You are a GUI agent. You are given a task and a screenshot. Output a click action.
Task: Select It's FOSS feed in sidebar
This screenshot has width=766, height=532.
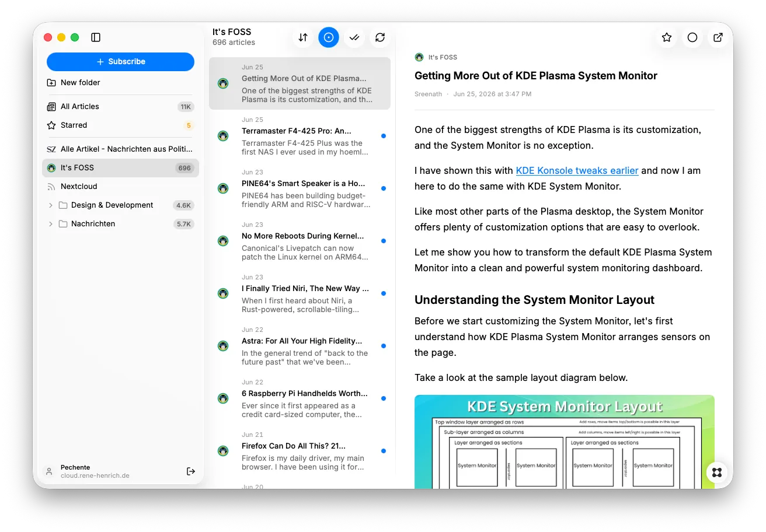point(120,168)
